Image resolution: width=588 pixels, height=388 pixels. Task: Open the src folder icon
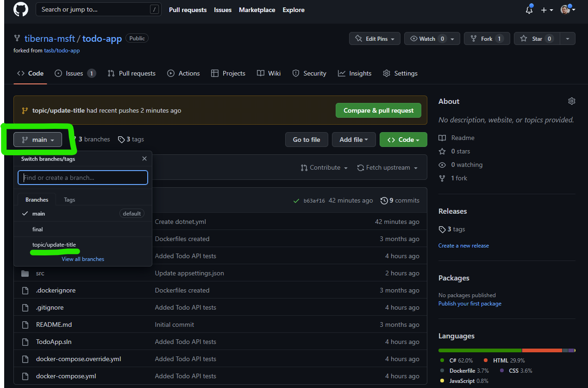point(25,273)
